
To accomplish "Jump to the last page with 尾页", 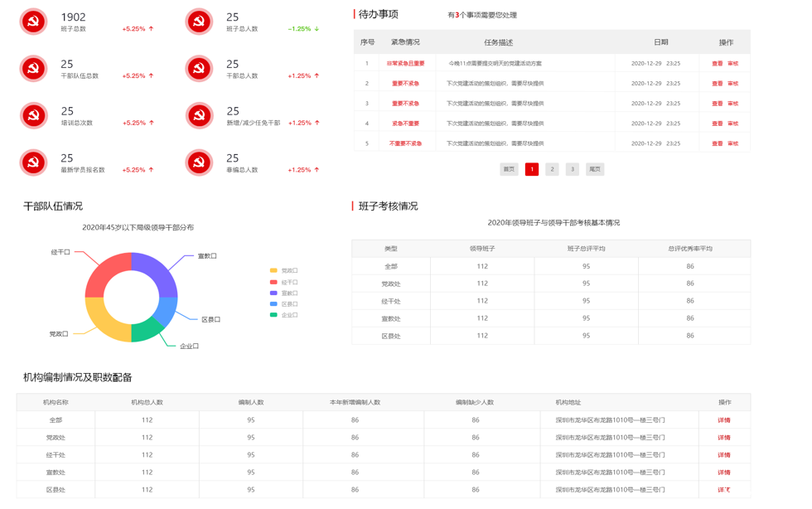I will pyautogui.click(x=594, y=169).
